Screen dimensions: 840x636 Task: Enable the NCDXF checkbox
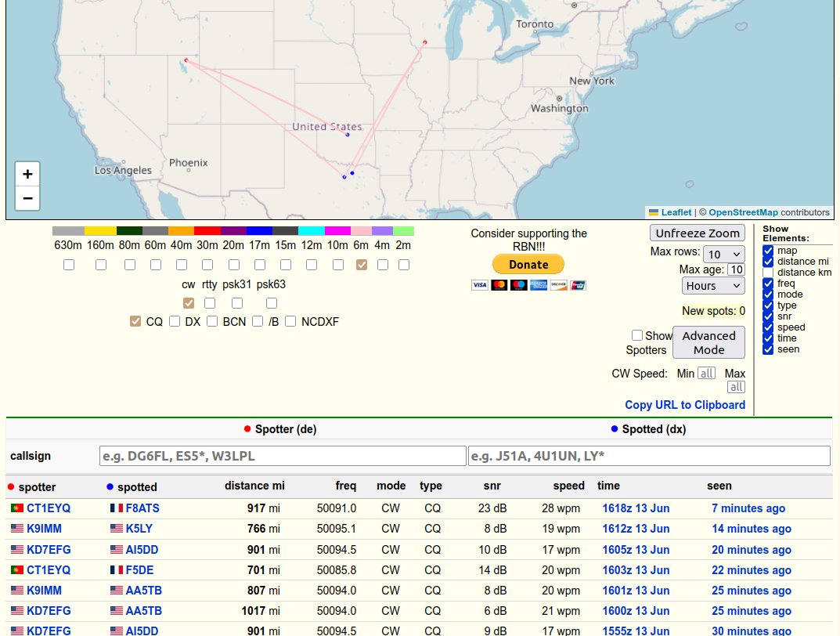pyautogui.click(x=290, y=321)
